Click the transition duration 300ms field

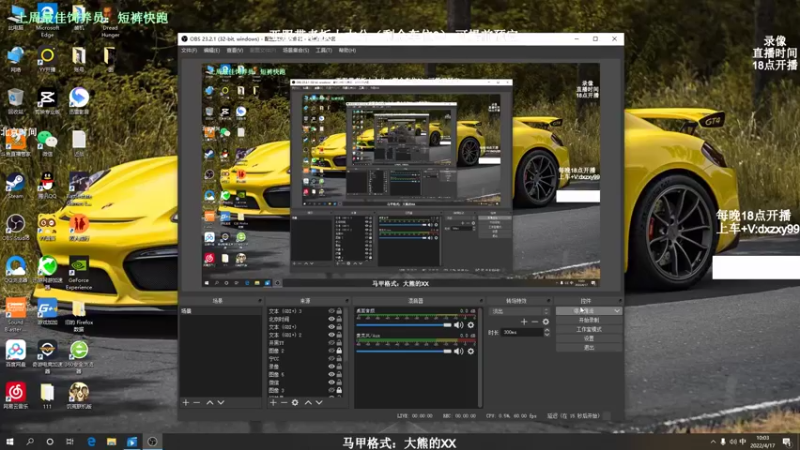[x=521, y=332]
